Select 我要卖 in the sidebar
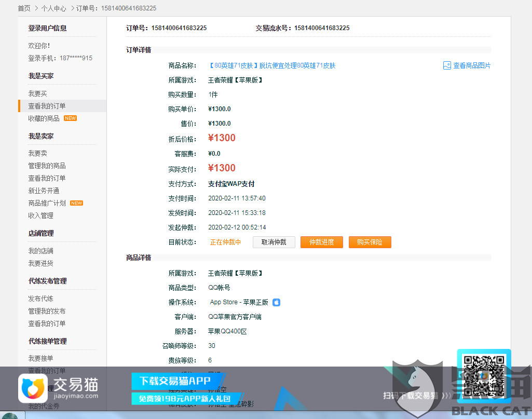Screen dimensions: 532x419 click(38, 153)
